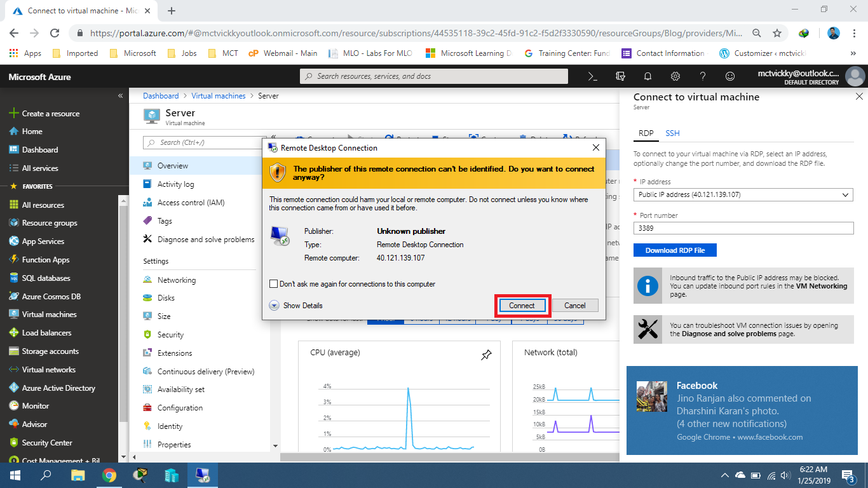
Task: Open File Explorer from the taskbar
Action: [78, 475]
